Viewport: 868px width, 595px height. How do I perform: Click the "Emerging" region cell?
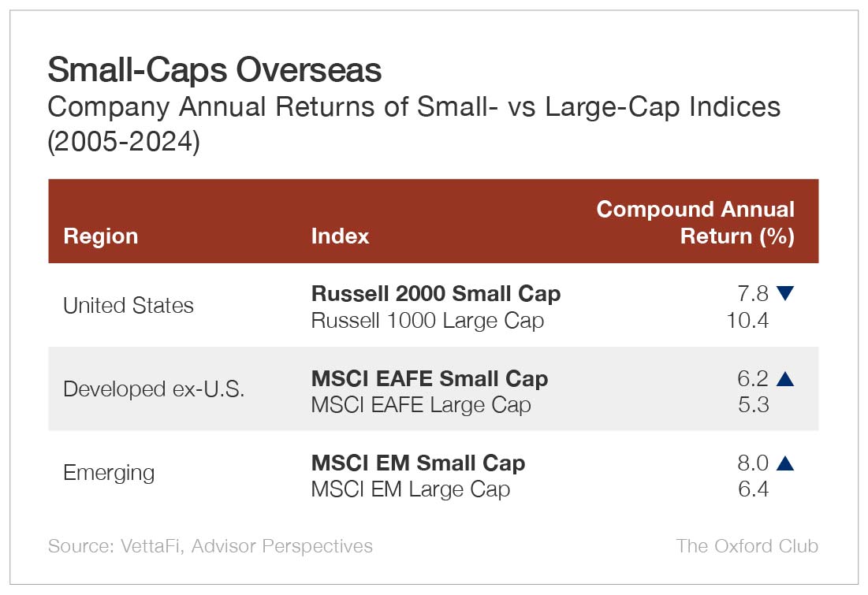tap(109, 473)
